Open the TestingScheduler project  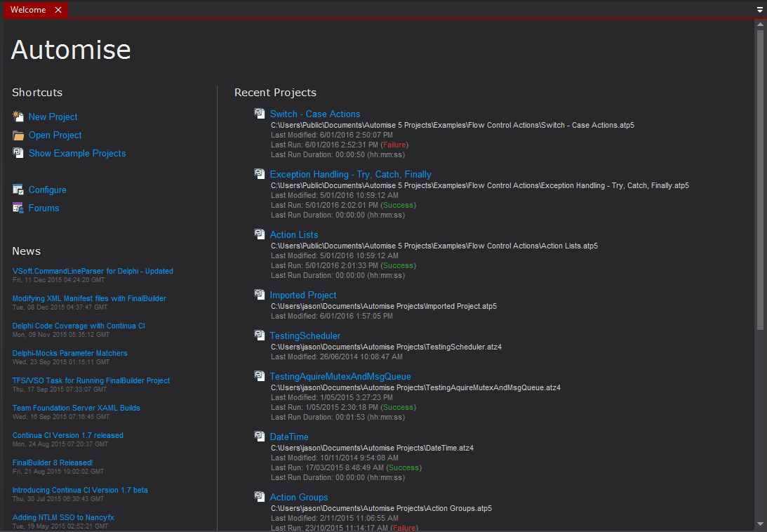[x=305, y=335]
